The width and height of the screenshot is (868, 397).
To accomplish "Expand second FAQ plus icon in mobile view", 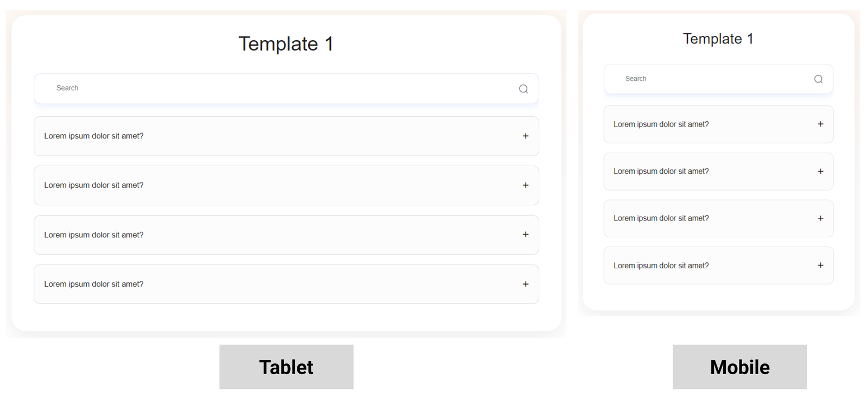I will pyautogui.click(x=820, y=172).
